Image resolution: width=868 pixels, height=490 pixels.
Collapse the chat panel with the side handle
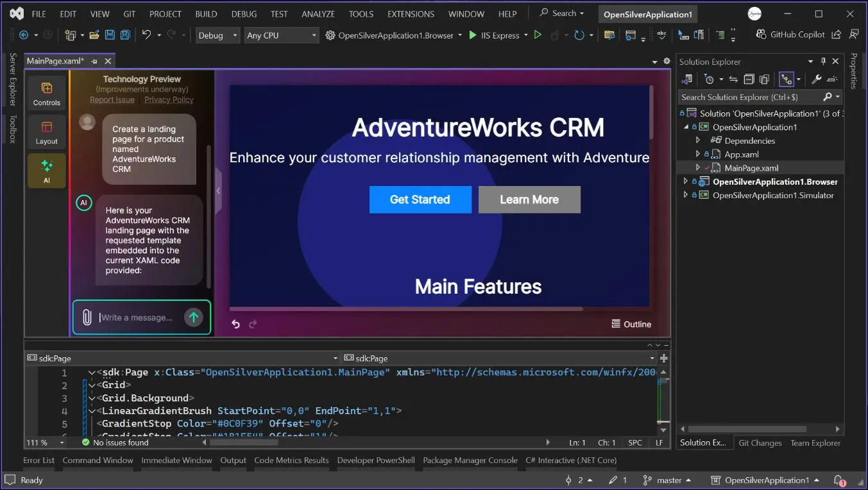218,190
